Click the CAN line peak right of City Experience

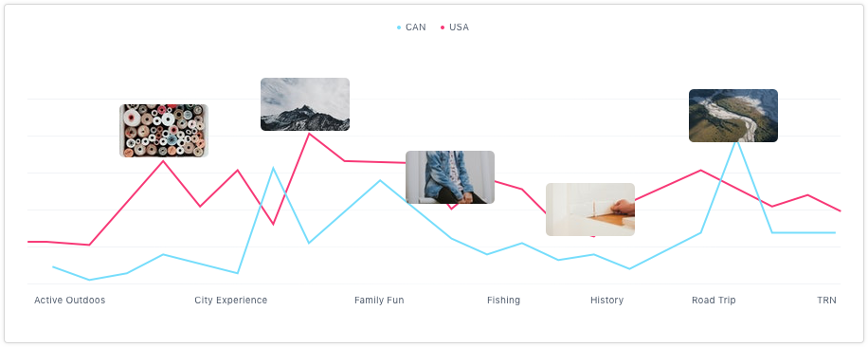pyautogui.click(x=272, y=167)
